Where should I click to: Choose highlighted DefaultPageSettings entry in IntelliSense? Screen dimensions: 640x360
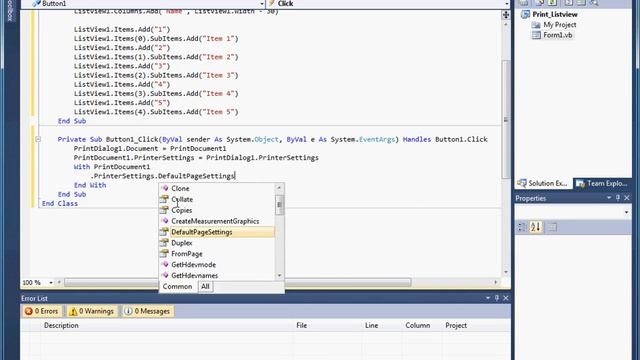click(x=216, y=232)
